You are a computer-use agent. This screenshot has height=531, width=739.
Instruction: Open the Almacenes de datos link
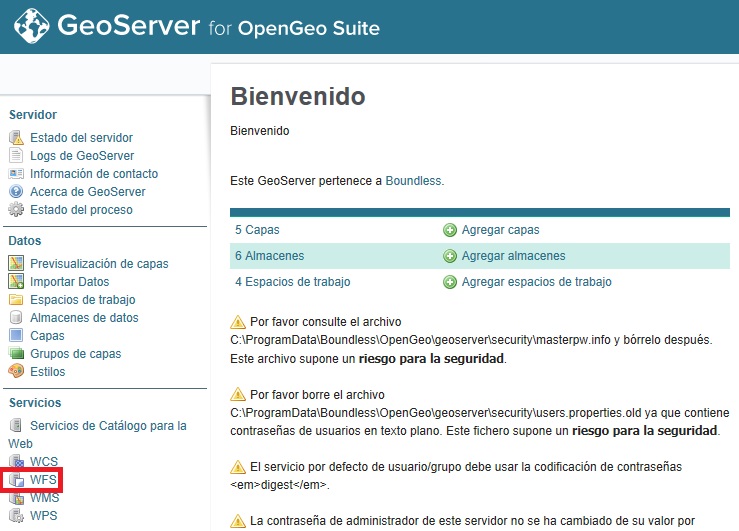tap(84, 318)
